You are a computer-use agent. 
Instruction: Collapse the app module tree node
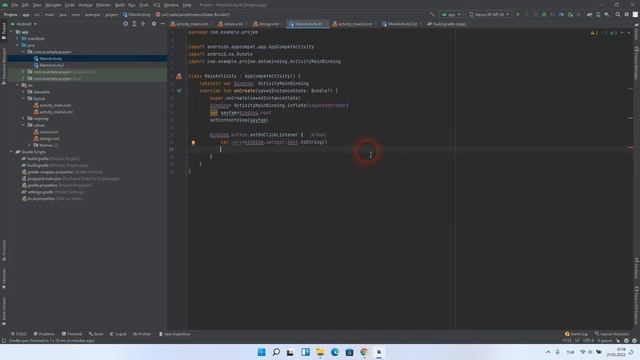(x=11, y=32)
